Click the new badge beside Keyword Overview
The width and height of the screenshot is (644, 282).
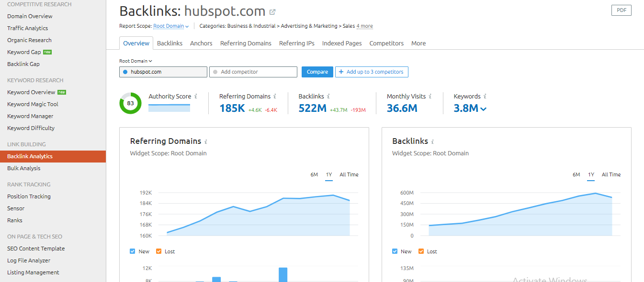[62, 92]
